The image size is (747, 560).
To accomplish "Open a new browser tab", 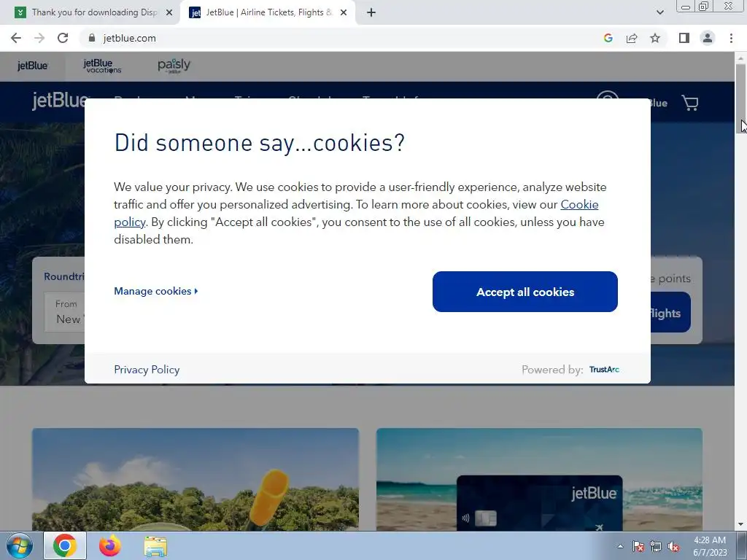I will (x=371, y=12).
